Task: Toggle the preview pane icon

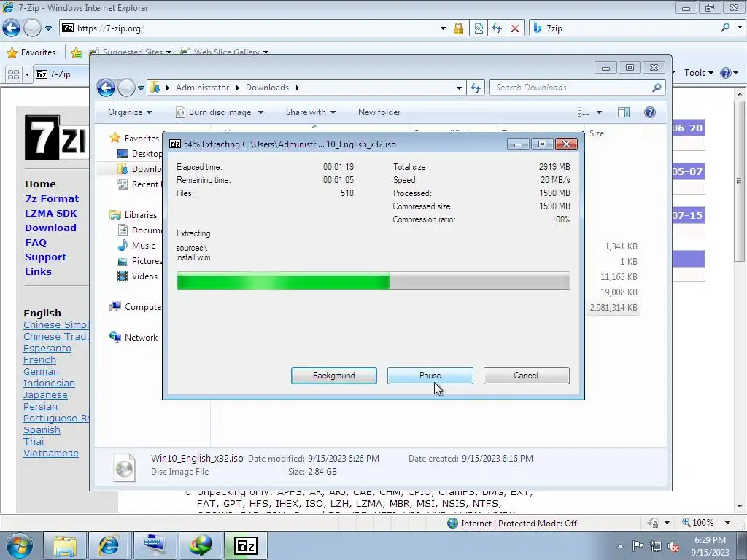Action: tap(624, 112)
